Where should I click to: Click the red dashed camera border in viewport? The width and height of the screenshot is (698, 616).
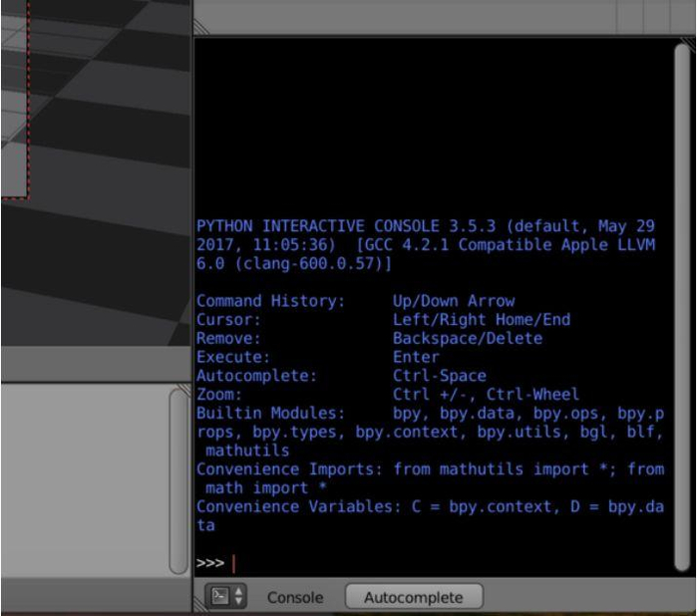coord(29,100)
